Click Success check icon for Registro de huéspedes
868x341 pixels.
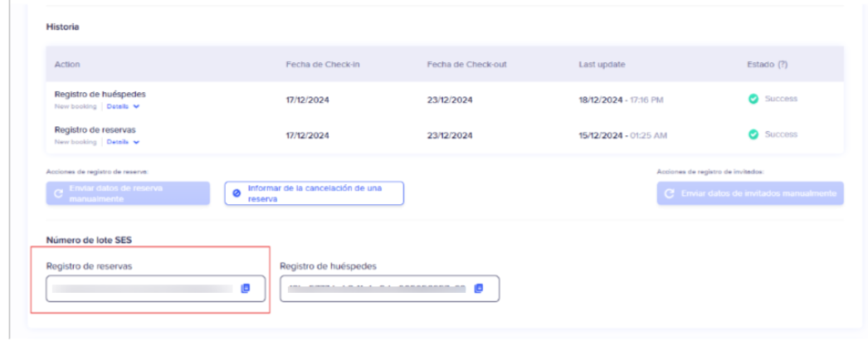[753, 100]
